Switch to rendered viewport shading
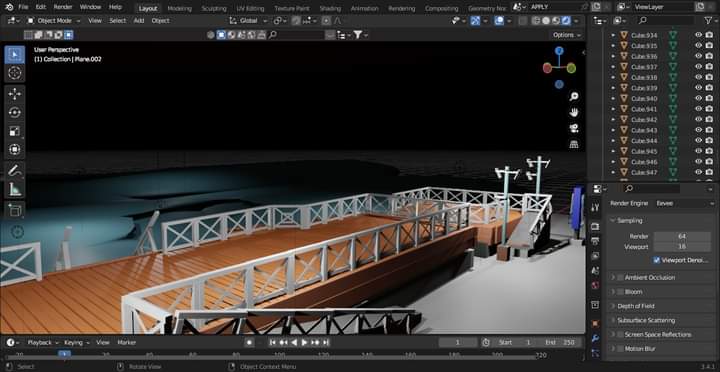Viewport: 720px width, 372px height. pyautogui.click(x=566, y=21)
